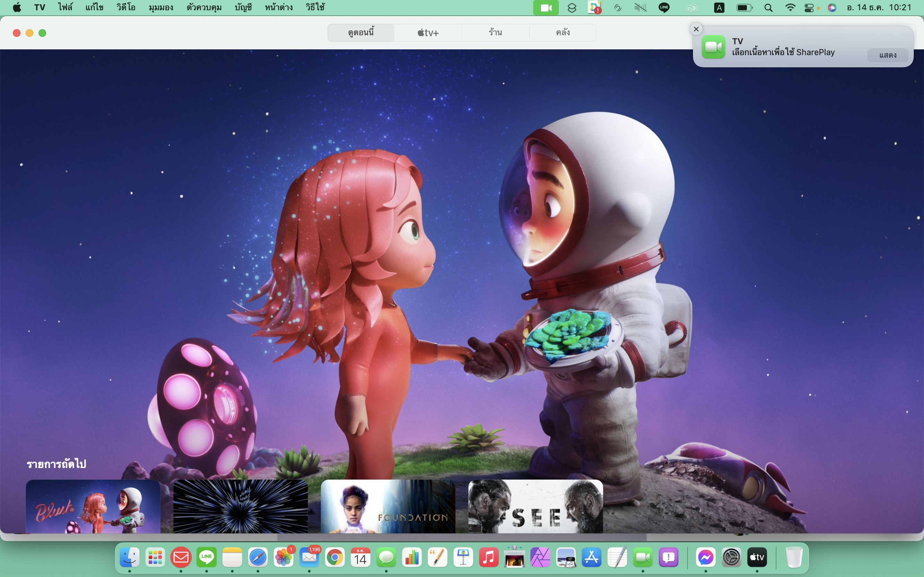Switch input source via the A icon
The image size is (924, 577).
[x=719, y=8]
